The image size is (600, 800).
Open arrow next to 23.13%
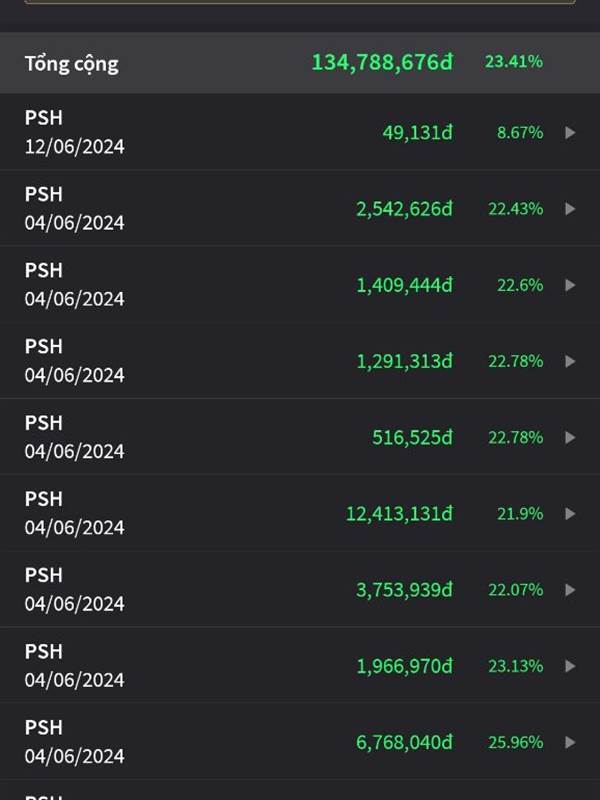click(570, 666)
